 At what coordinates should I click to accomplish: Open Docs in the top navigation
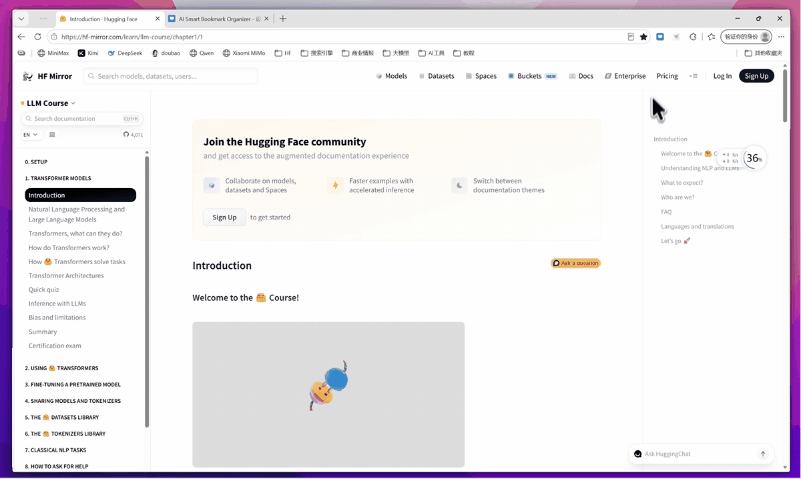pos(581,76)
